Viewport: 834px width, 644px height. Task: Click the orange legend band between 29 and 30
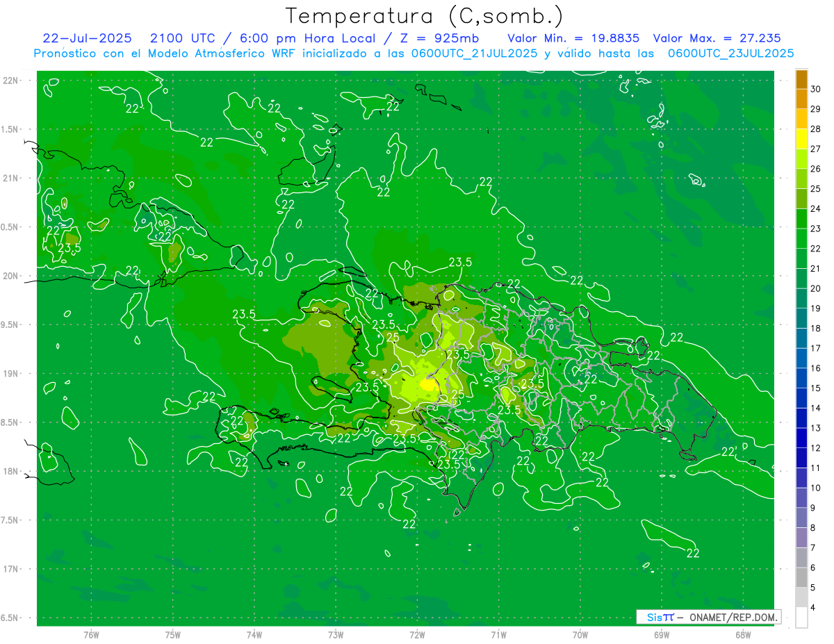801,99
